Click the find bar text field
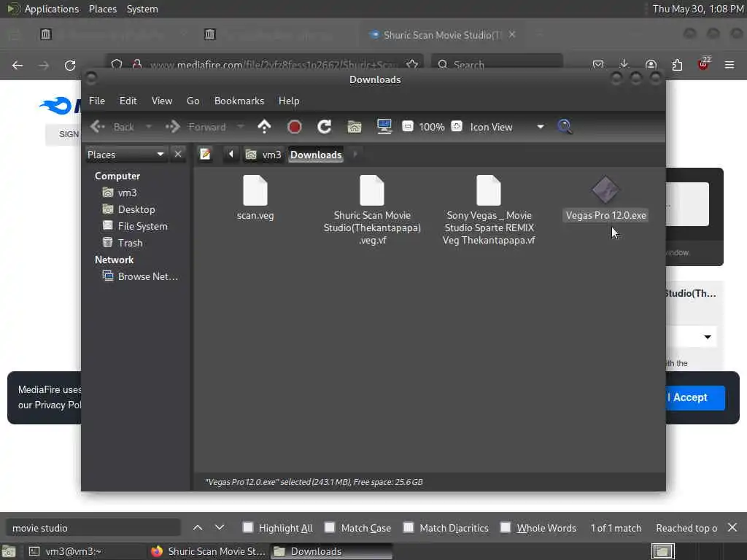747x560 pixels. 93,528
